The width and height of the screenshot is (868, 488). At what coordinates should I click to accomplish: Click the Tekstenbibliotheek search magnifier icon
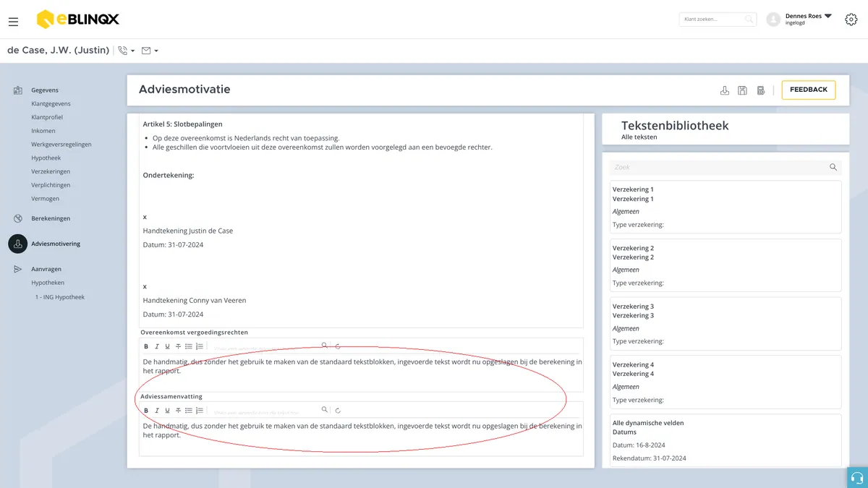pos(833,167)
